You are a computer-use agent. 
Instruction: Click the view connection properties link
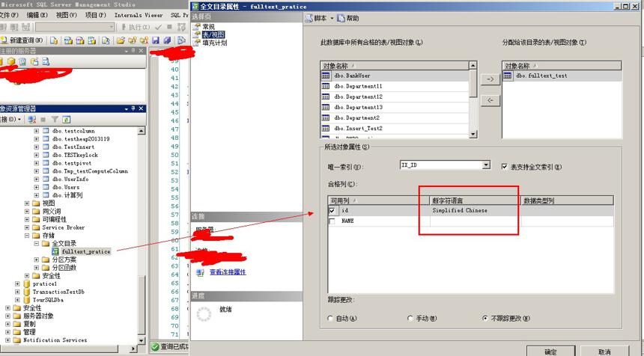pyautogui.click(x=228, y=272)
